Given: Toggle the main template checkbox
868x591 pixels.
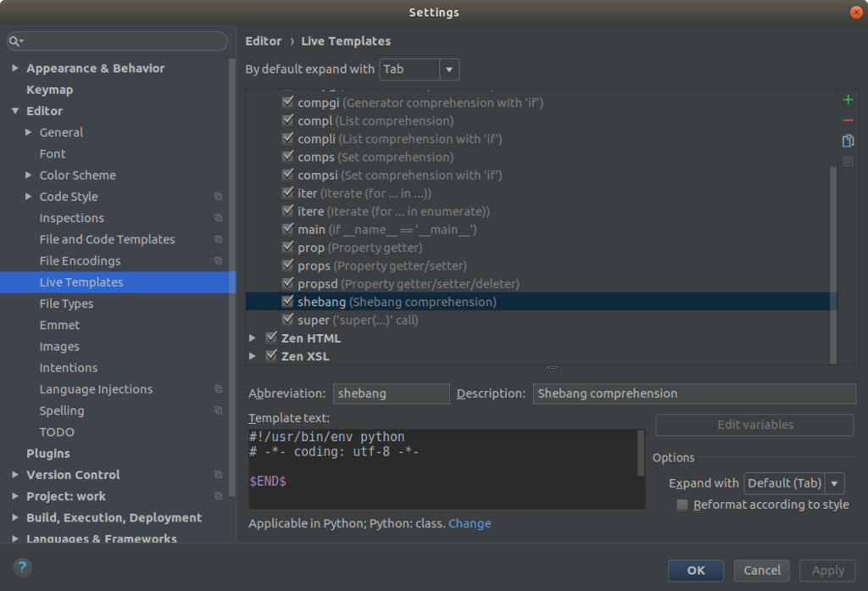Looking at the screenshot, I should click(x=287, y=229).
